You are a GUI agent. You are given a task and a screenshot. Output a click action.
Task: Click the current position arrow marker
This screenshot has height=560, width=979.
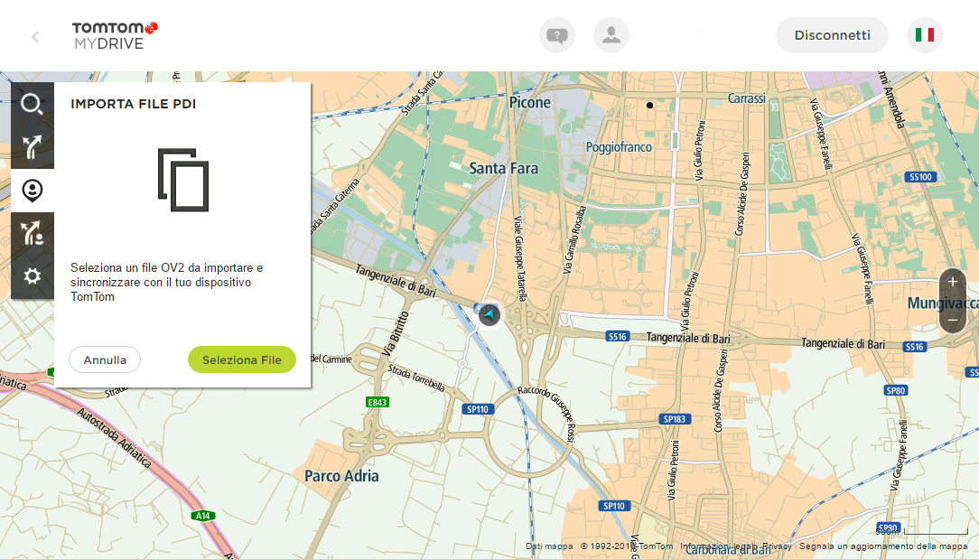coord(489,314)
